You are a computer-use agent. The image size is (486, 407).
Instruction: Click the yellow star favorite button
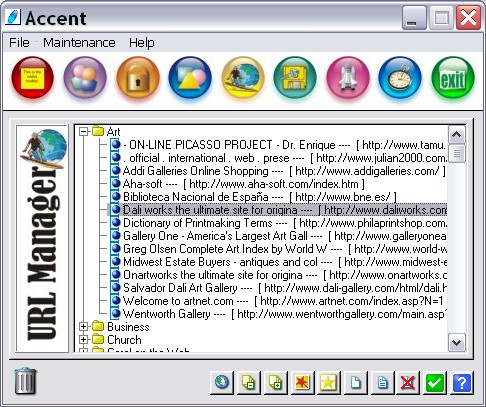[x=329, y=382]
